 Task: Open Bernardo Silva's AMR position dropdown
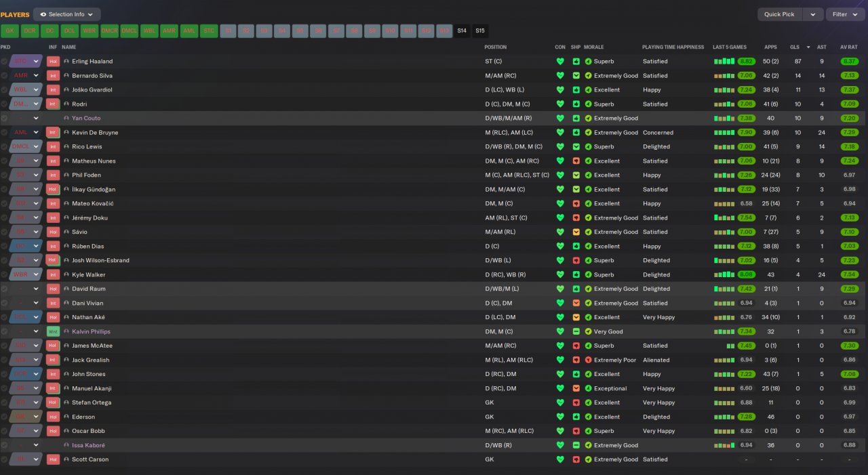26,76
